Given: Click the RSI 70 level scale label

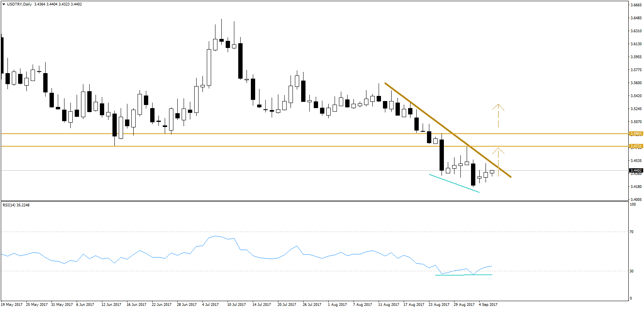Looking at the screenshot, I should [x=631, y=232].
